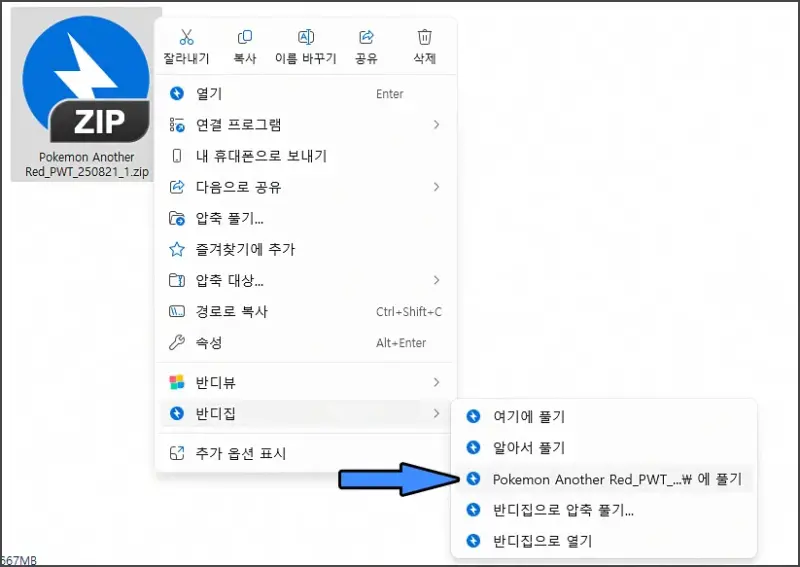Screen dimensions: 800x567
Task: Select the Pokemon Another Red zip file icon
Action: tap(86, 79)
